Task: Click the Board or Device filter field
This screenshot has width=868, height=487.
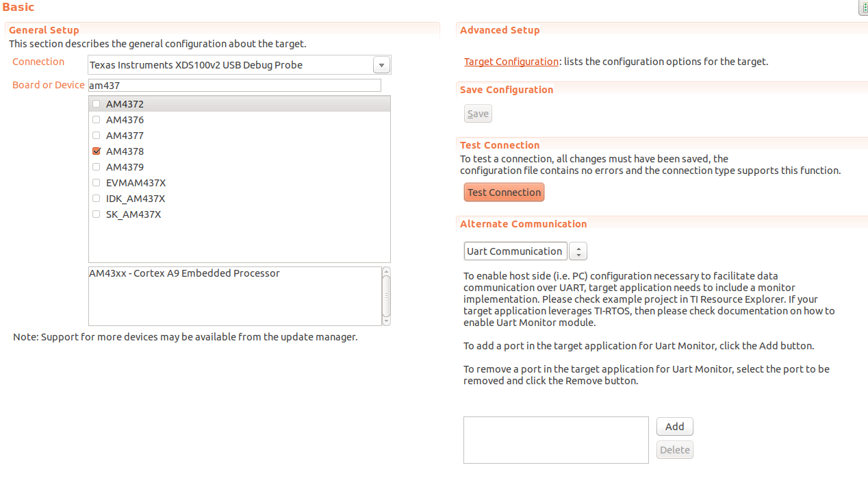Action: (x=234, y=86)
